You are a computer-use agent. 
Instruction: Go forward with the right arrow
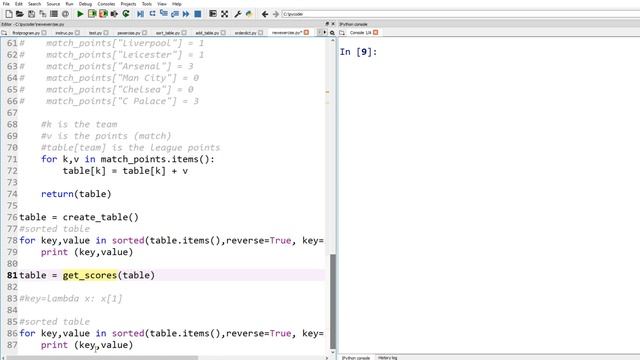pyautogui.click(x=276, y=14)
